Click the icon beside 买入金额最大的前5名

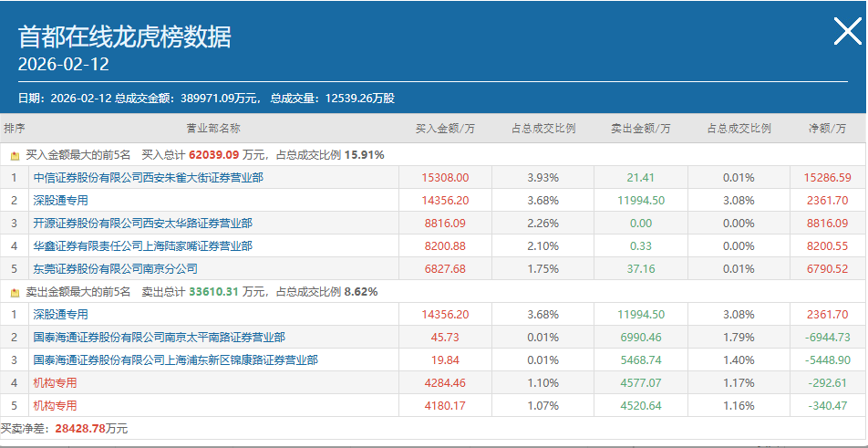tap(15, 156)
